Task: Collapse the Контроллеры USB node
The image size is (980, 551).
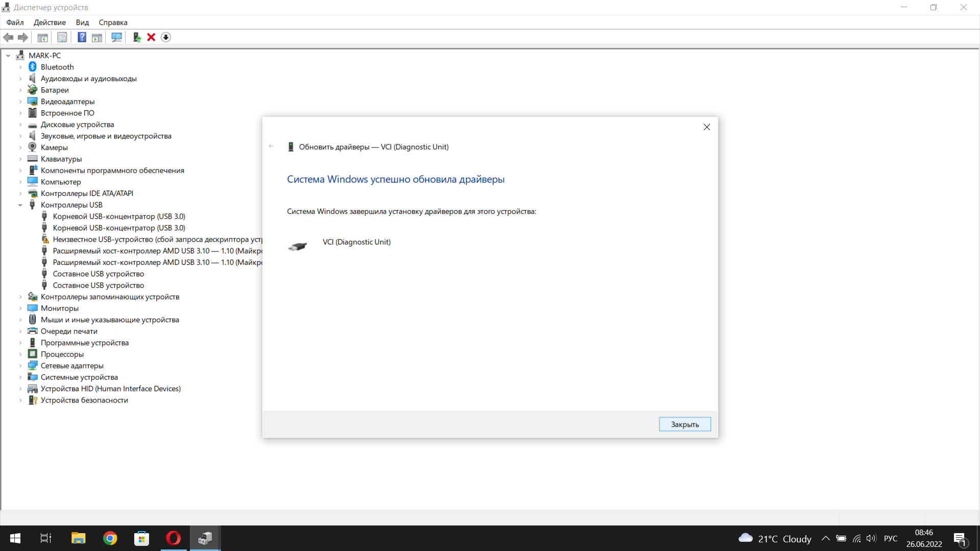Action: (x=20, y=205)
